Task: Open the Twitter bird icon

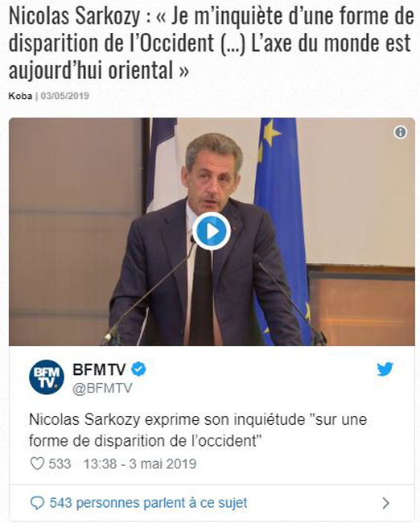Action: click(385, 369)
